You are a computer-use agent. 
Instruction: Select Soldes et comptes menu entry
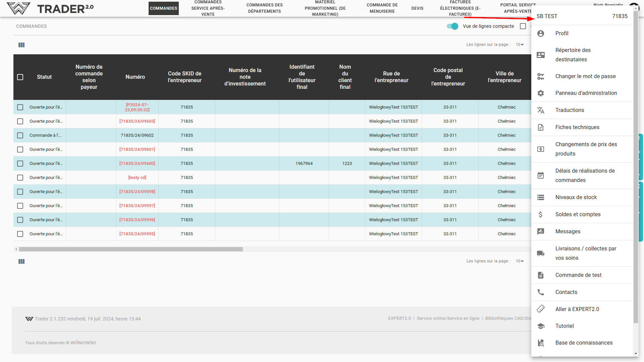(x=578, y=215)
